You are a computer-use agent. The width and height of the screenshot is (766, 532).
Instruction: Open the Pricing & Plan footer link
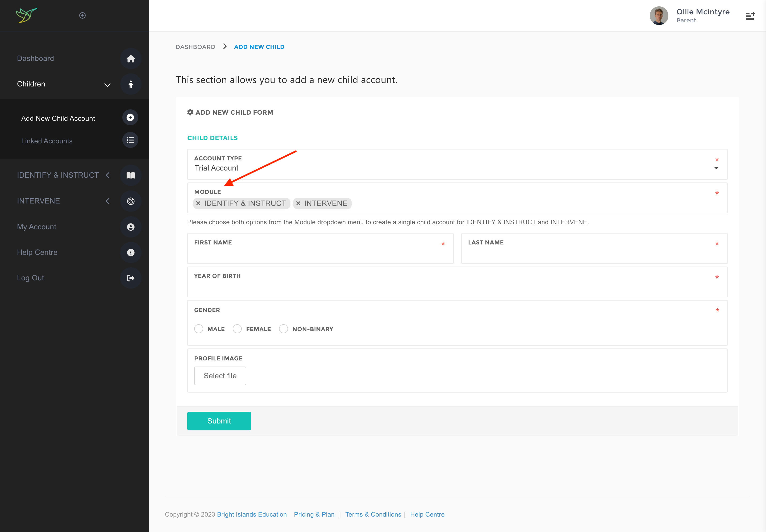tap(314, 514)
